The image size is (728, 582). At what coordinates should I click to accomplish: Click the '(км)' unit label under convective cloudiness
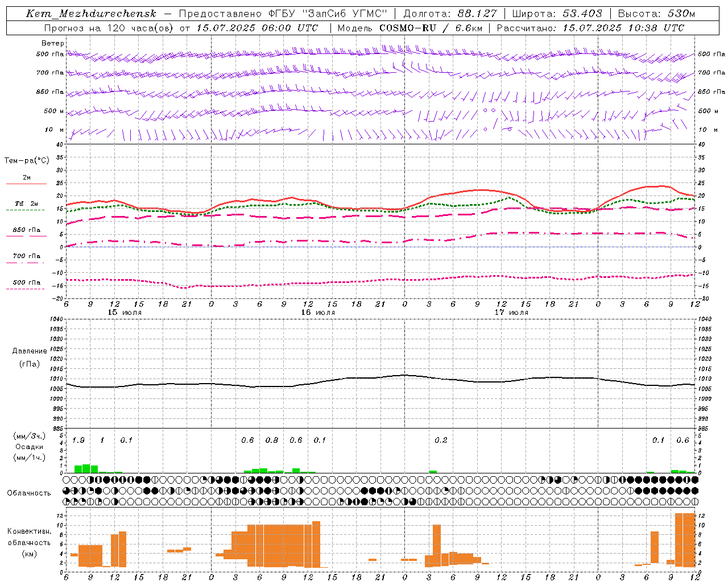tap(29, 553)
